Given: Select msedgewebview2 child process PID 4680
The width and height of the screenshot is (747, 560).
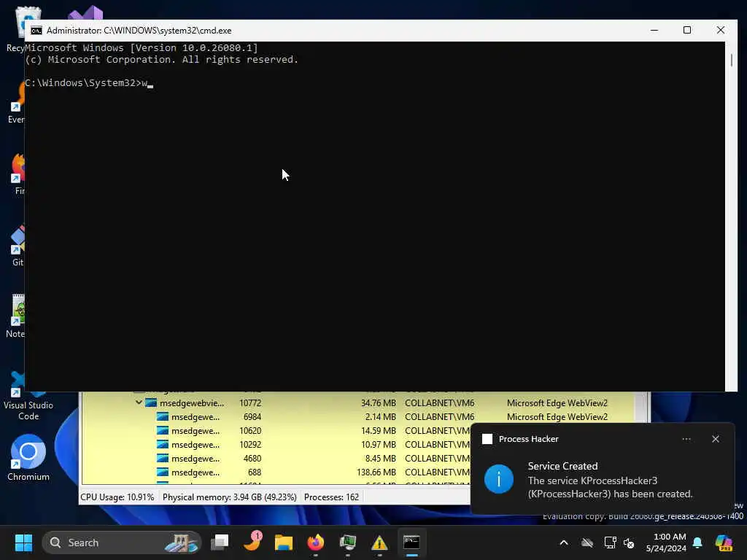Looking at the screenshot, I should (x=276, y=458).
